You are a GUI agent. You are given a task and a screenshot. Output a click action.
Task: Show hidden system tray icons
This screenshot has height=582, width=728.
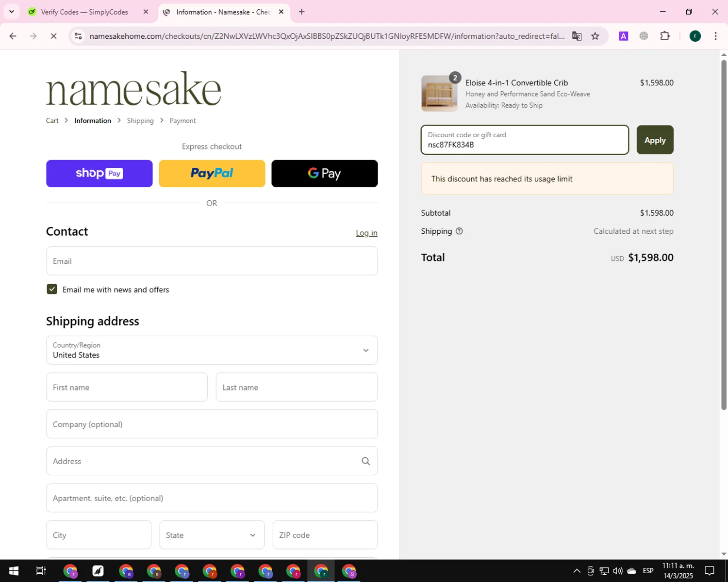pyautogui.click(x=577, y=571)
